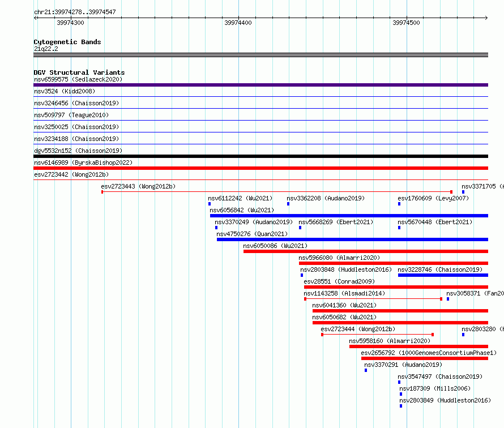Screen dimensions: 504x428
Task: Click the red nsv5966080 variant bar
Action: 394,263
